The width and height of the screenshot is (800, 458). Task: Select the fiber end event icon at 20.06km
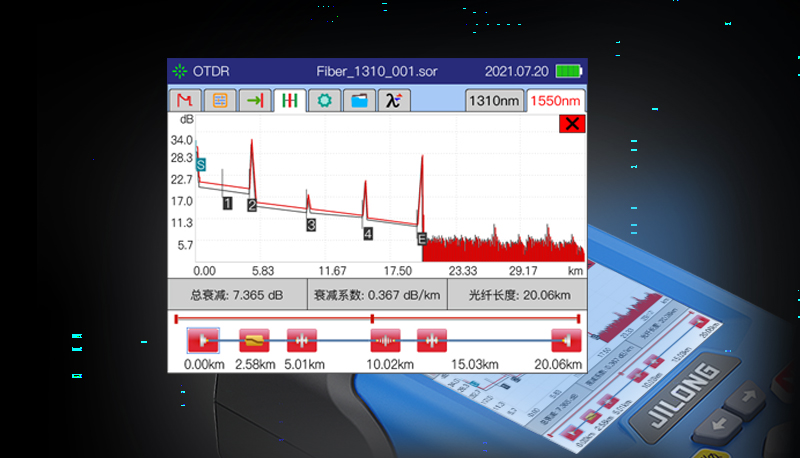pyautogui.click(x=566, y=340)
